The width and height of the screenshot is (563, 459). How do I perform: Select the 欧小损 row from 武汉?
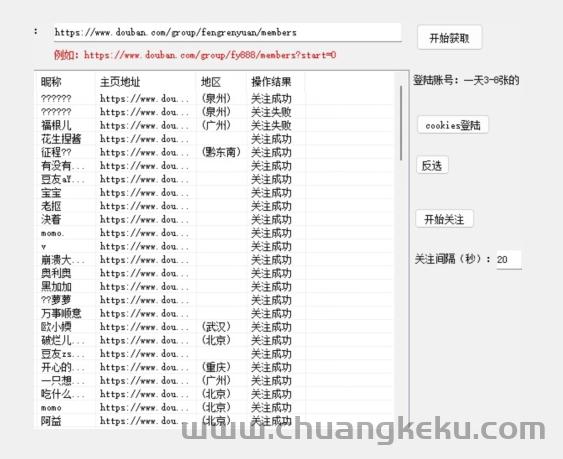(x=214, y=327)
